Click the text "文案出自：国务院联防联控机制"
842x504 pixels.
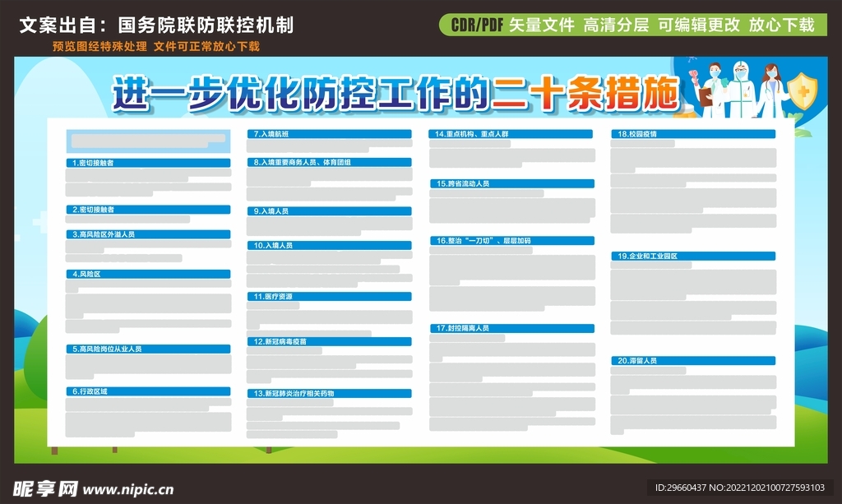(x=156, y=25)
